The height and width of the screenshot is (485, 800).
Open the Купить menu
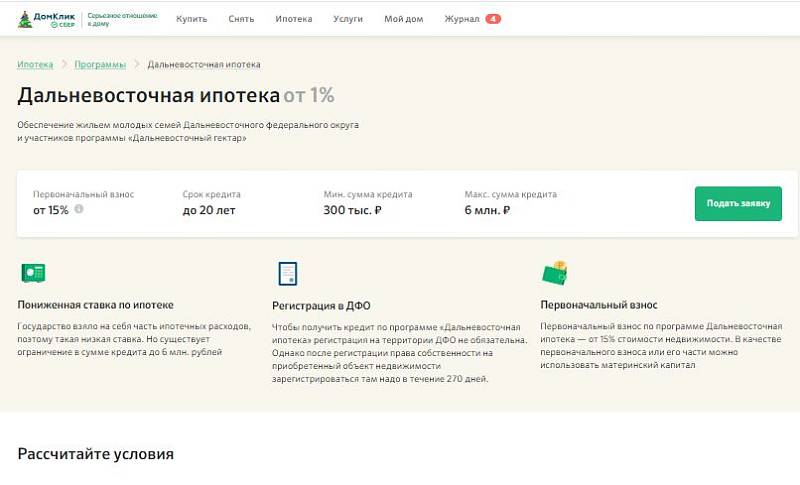(192, 19)
